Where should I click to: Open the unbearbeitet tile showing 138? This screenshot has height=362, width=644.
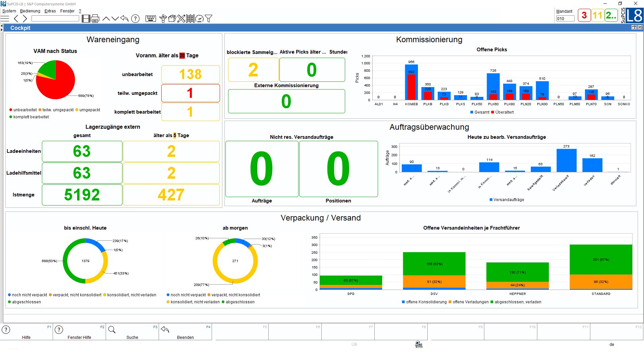[x=191, y=74]
